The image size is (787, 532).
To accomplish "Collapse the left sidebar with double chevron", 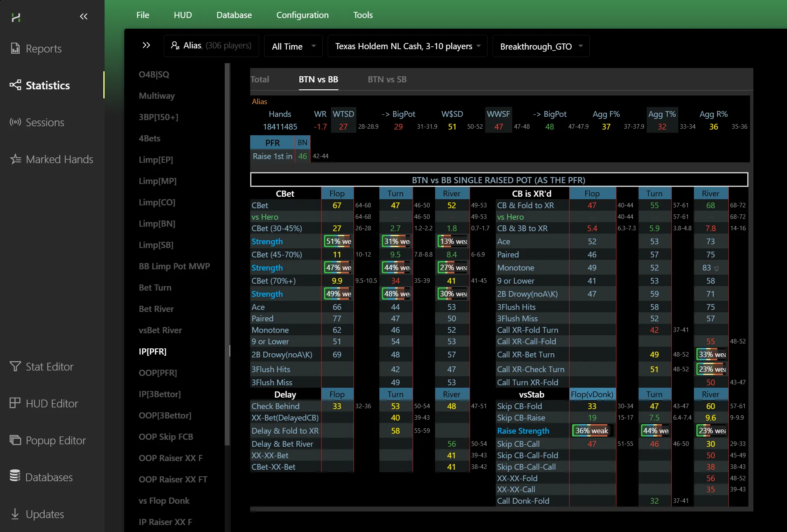I will (x=84, y=16).
